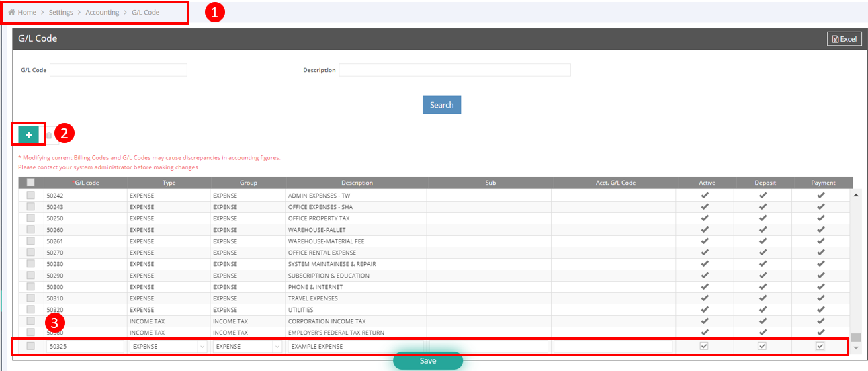
Task: Click the trash delete icon beside plus button
Action: pyautogui.click(x=49, y=136)
